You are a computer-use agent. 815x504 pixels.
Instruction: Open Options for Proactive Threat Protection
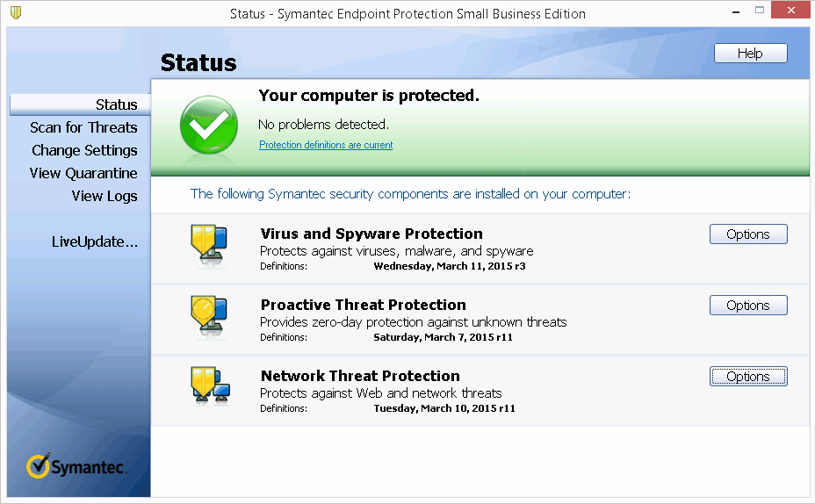(x=748, y=306)
